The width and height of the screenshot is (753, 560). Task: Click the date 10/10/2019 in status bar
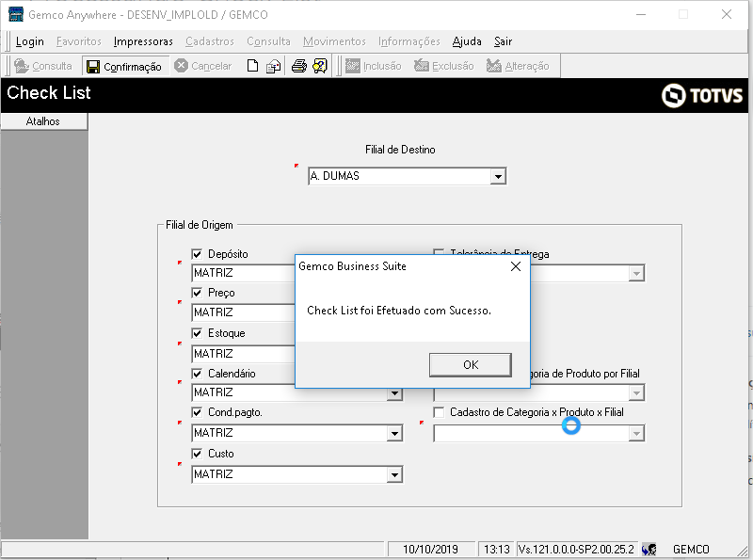coord(431,549)
